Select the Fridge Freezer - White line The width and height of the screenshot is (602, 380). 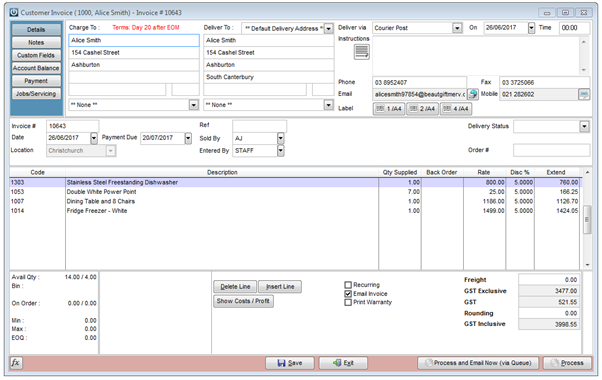click(296, 211)
